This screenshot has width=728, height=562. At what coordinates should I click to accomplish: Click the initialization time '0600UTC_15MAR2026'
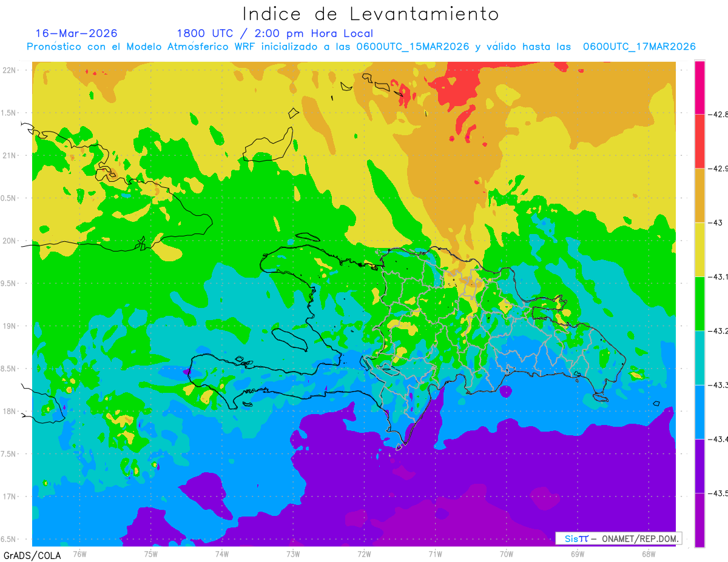click(x=413, y=47)
